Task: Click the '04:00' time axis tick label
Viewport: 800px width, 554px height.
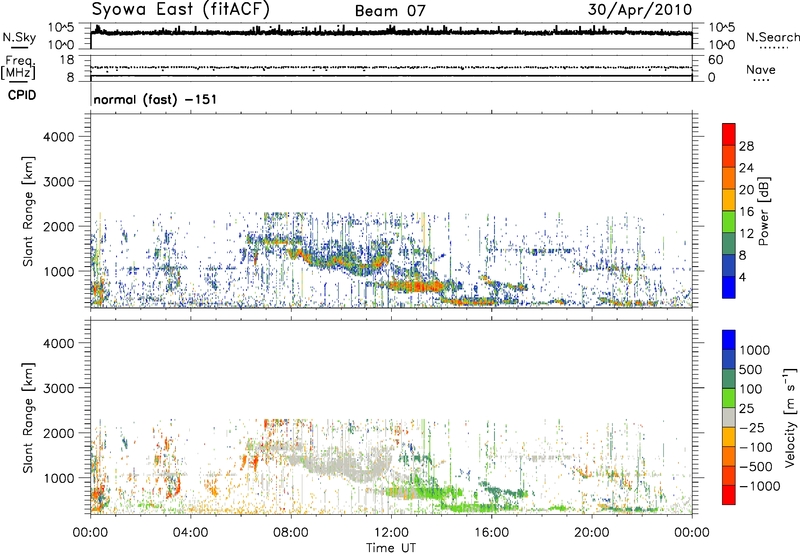Action: [190, 532]
